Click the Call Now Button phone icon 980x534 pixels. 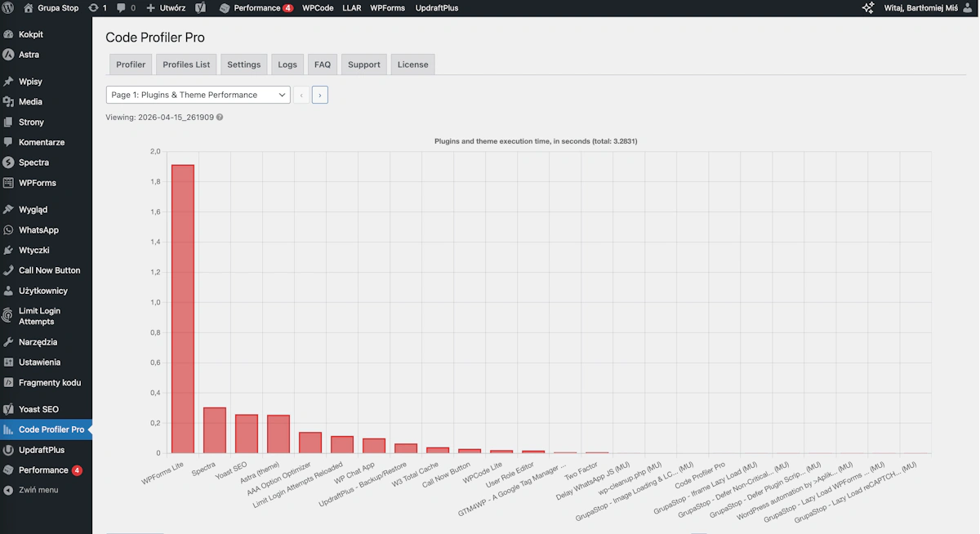[x=8, y=270]
